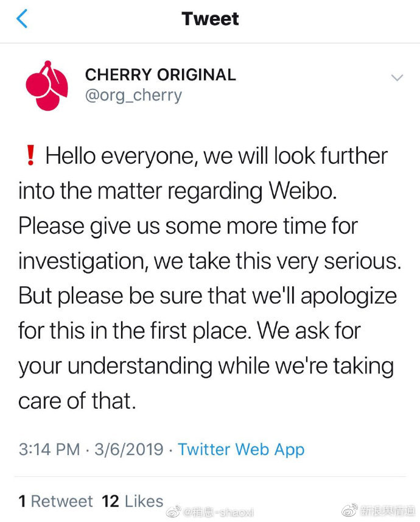Click the red exclamation mark emoji
Image resolution: width=420 pixels, height=522 pixels.
tap(29, 156)
